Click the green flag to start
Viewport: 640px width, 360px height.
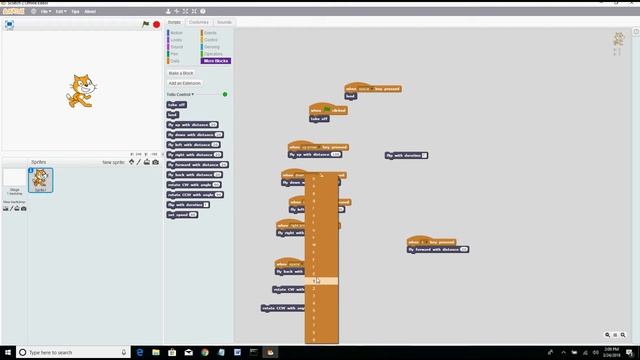pos(146,24)
